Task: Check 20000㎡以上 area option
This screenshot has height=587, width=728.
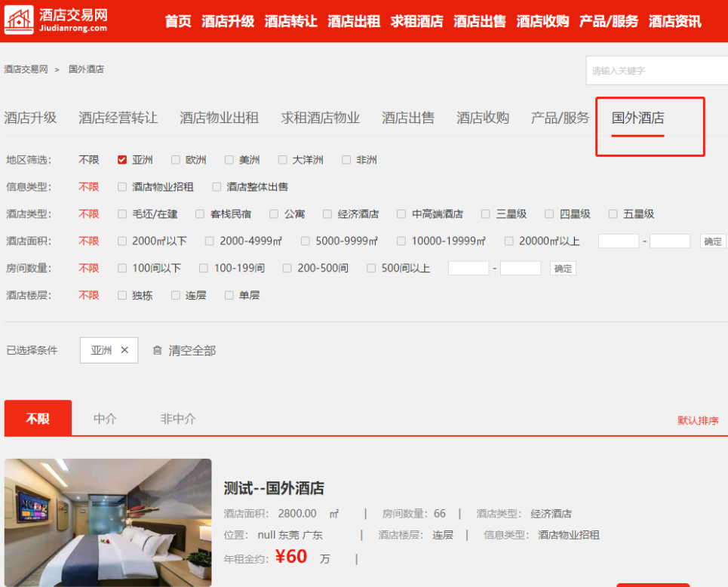Action: (509, 241)
